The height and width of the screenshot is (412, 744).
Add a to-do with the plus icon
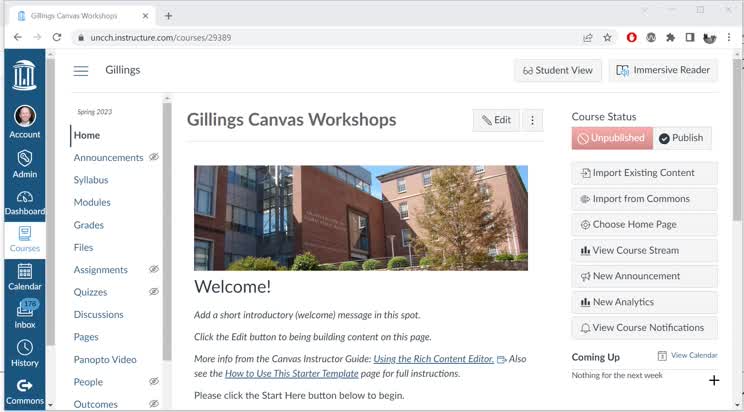coord(714,380)
